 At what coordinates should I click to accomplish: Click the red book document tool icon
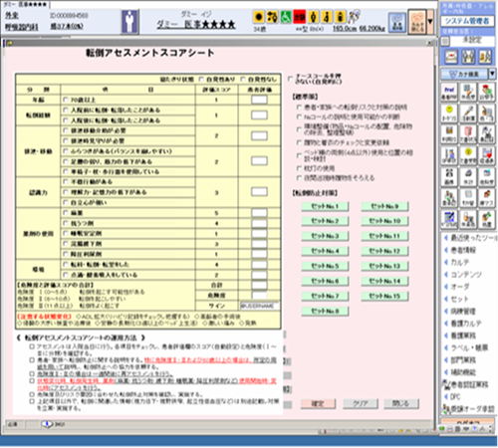click(468, 134)
